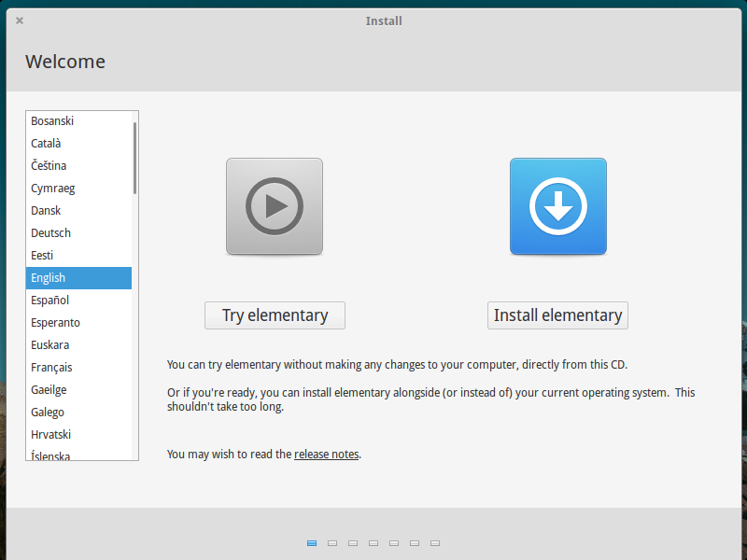Choose Cymraeg as the language
This screenshot has width=747, height=560.
(78, 189)
